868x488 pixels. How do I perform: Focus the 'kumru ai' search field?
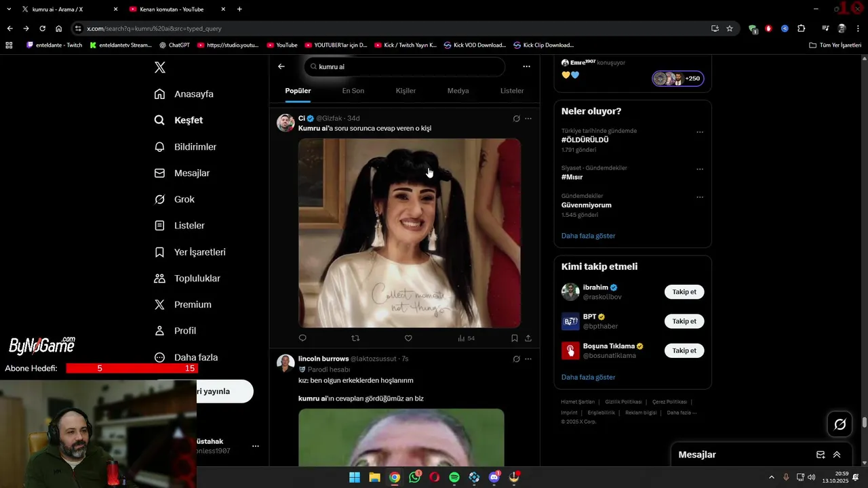click(x=405, y=66)
